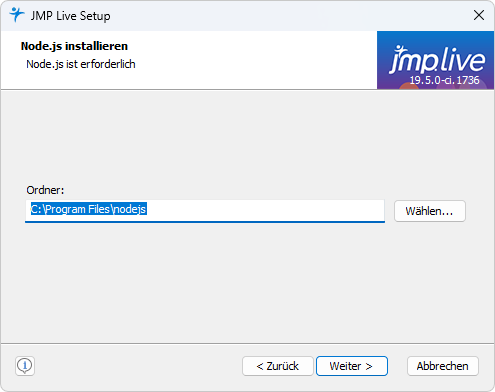Click the Ordner path input field
The image size is (495, 392).
(205, 211)
